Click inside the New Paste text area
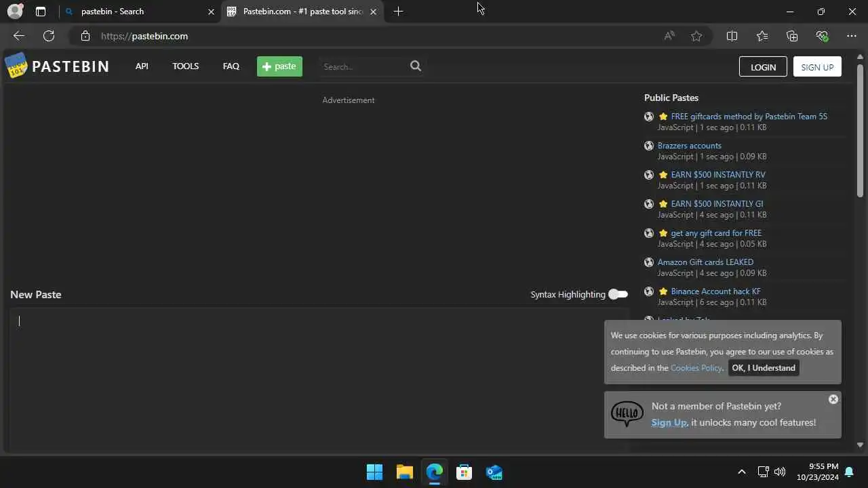This screenshot has width=868, height=488. 319,380
